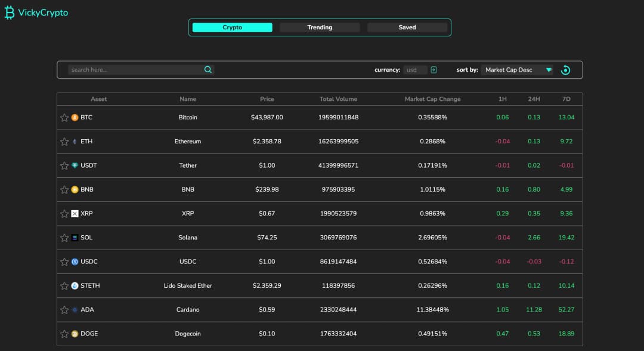The image size is (644, 351).
Task: Click the 'sort by:' label
Action: point(467,70)
